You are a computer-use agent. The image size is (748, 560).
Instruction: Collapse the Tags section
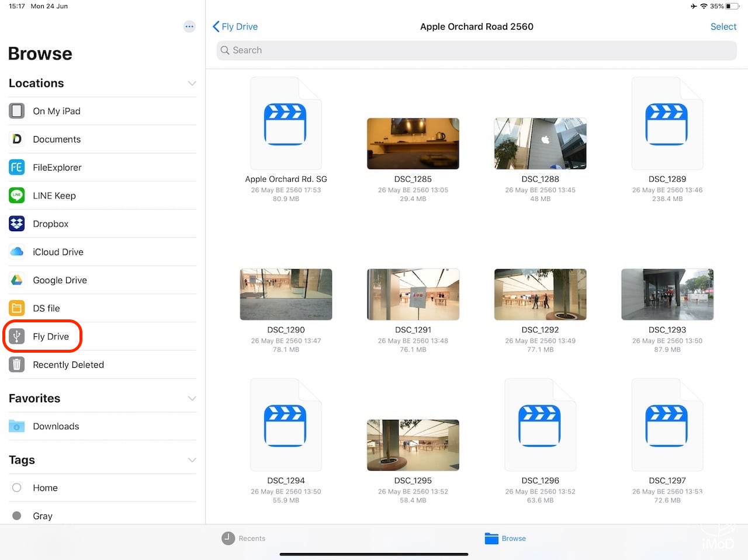click(x=192, y=460)
